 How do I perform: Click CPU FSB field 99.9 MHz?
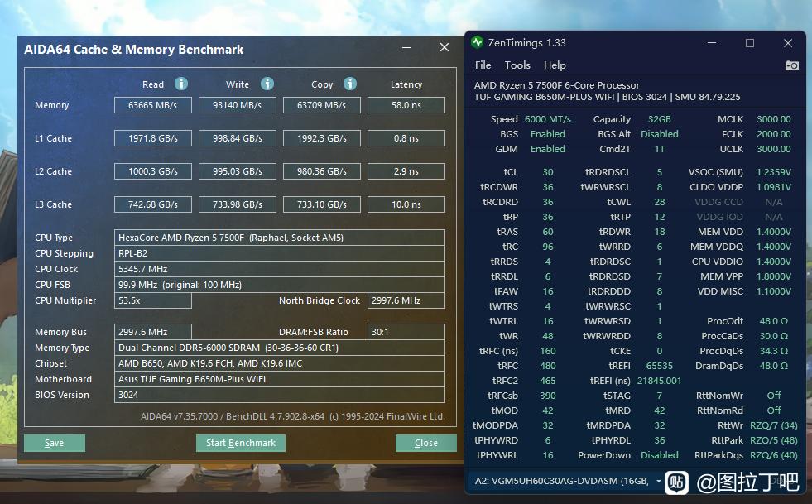click(280, 285)
